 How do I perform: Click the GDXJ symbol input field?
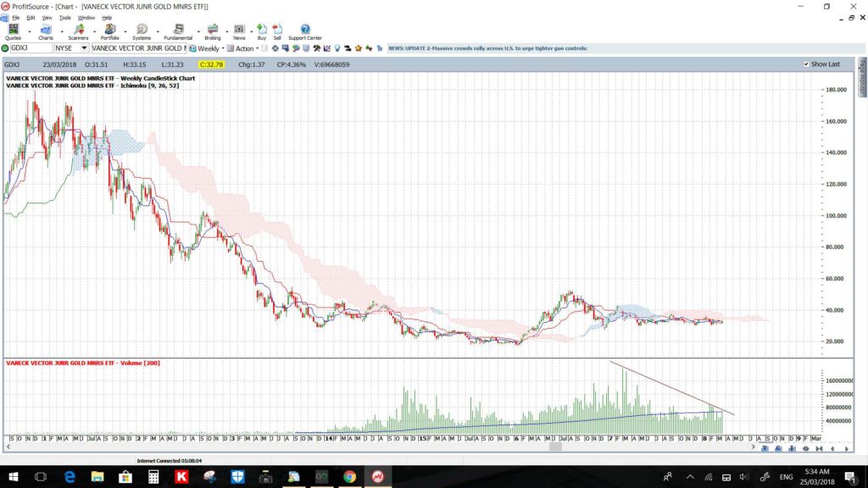[31, 48]
